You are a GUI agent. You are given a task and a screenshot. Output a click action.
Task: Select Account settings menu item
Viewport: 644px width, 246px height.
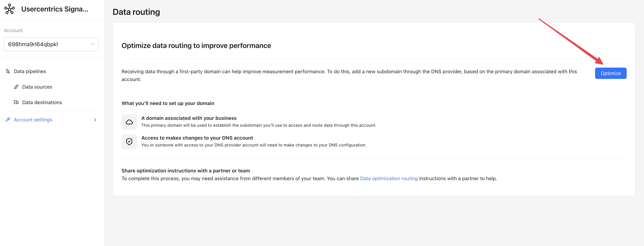point(33,120)
